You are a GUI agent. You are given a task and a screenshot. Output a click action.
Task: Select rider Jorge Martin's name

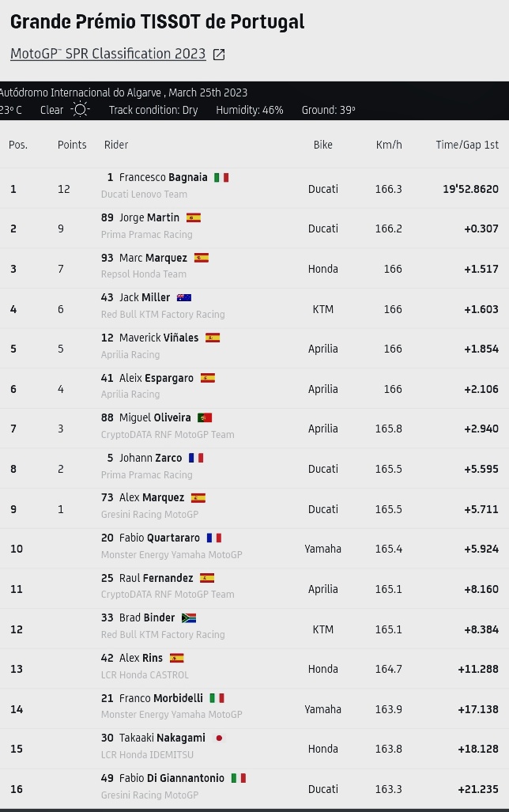(150, 217)
